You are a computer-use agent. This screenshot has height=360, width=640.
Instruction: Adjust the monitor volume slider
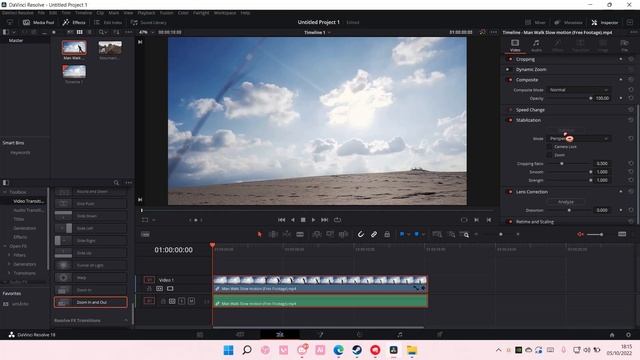595,234
